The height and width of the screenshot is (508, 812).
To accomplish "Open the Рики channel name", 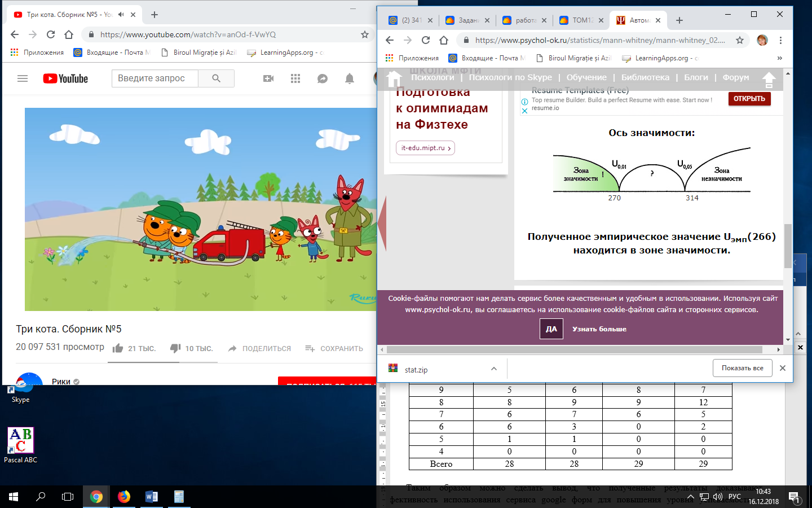I will (61, 382).
